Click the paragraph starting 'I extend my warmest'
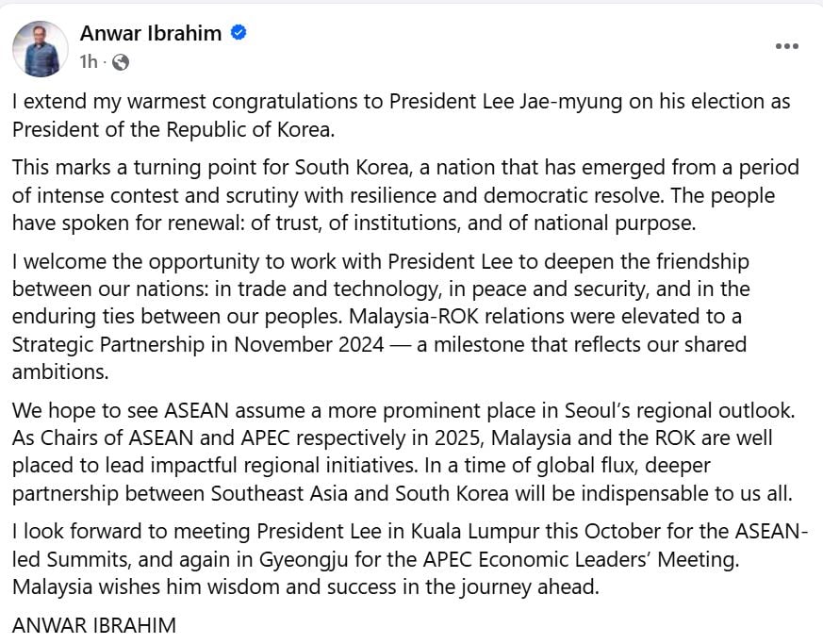 pos(401,115)
